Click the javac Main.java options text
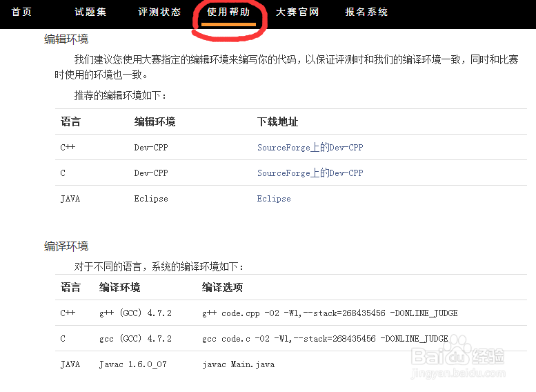This screenshot has height=392, width=536. coord(238,364)
